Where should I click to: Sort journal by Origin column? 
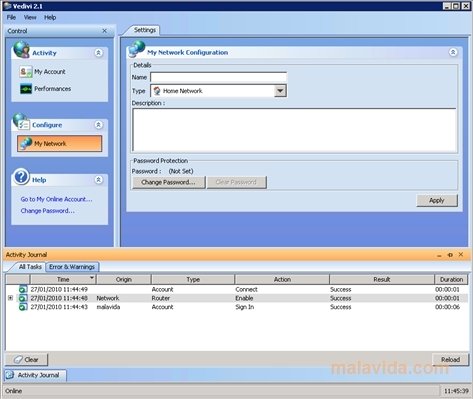click(124, 279)
